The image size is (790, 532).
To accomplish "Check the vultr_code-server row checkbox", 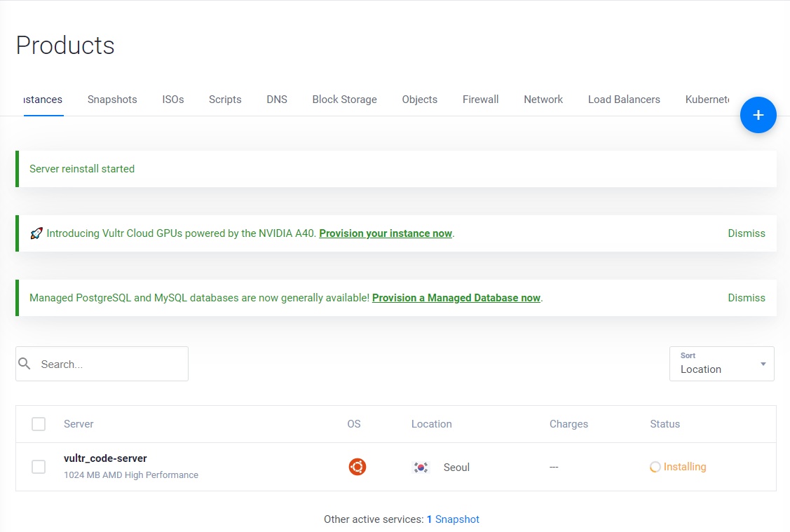I will [39, 467].
